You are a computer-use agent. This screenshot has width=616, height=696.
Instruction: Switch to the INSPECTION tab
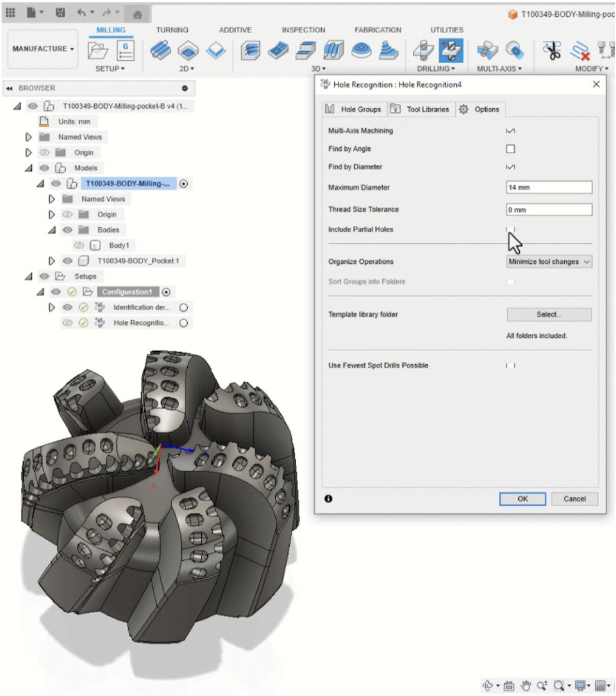[x=303, y=30]
